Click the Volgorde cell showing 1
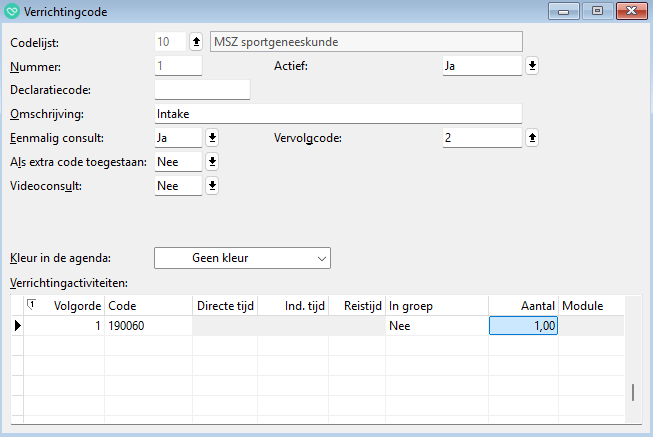Image resolution: width=653 pixels, height=437 pixels. pyautogui.click(x=64, y=326)
